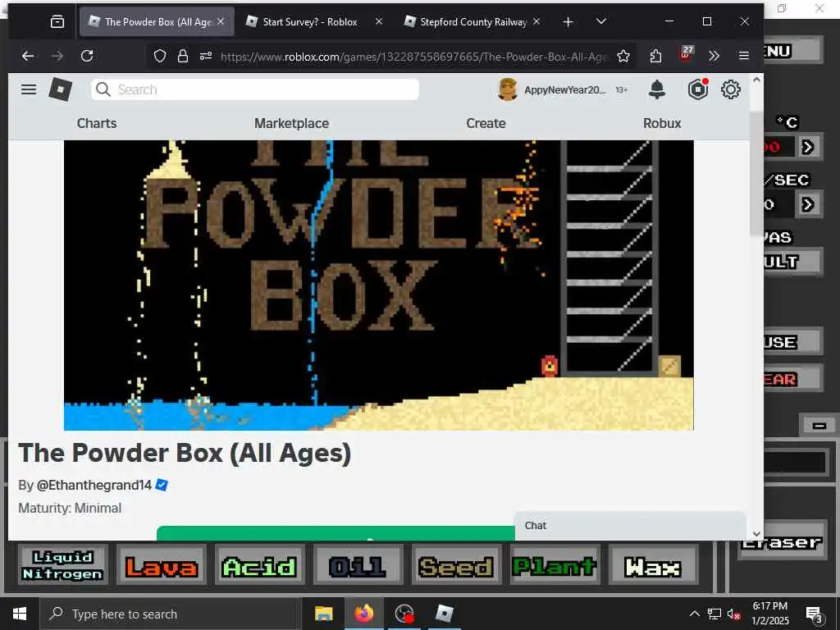Screen dimensions: 840x630
Task: Click the Roblox search field
Action: (x=255, y=89)
